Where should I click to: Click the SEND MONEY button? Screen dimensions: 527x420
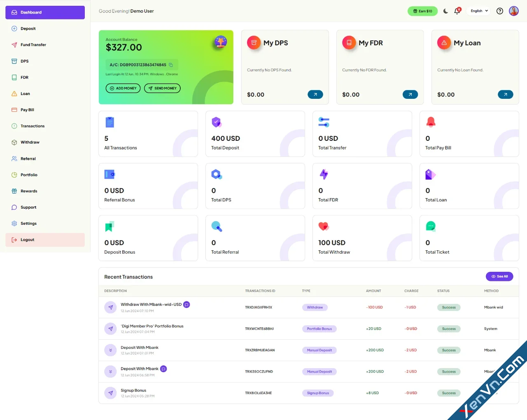162,88
